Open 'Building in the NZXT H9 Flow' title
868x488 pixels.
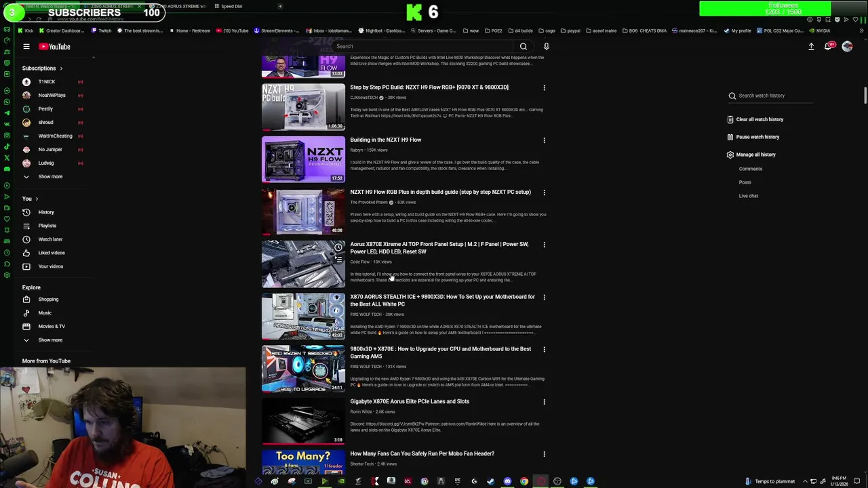pos(386,140)
